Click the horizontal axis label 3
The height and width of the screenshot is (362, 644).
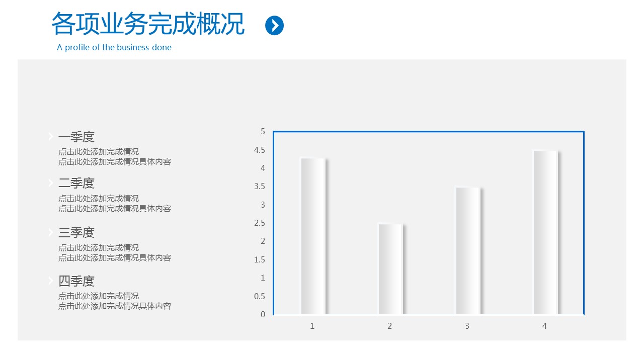[x=467, y=326]
